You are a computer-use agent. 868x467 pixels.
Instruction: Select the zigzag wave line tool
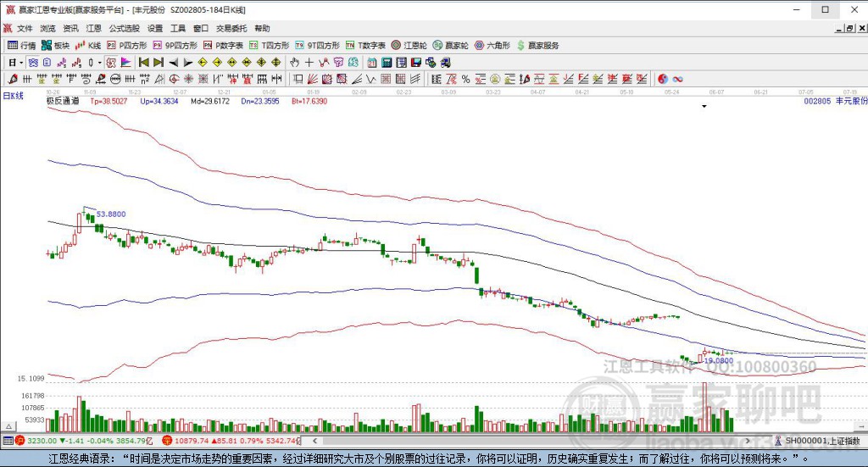[x=371, y=79]
